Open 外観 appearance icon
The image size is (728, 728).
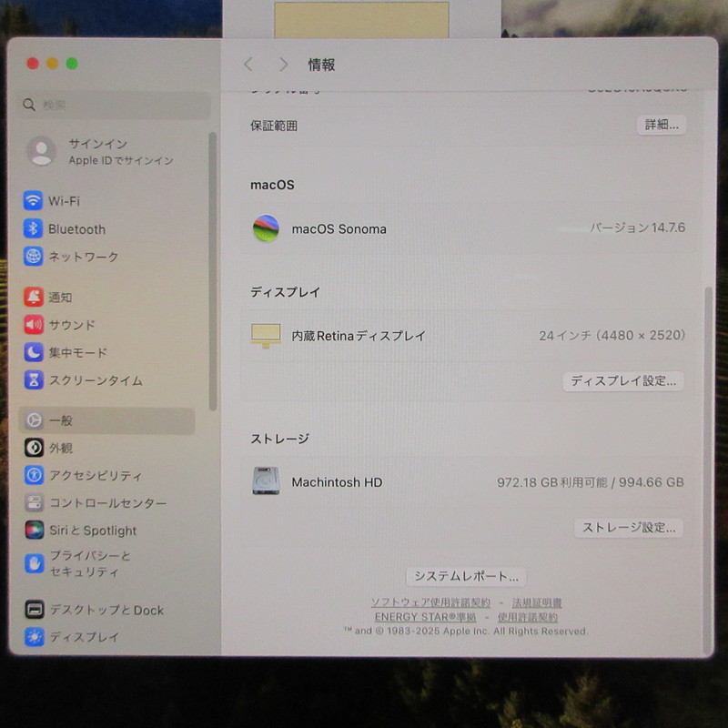(x=34, y=448)
